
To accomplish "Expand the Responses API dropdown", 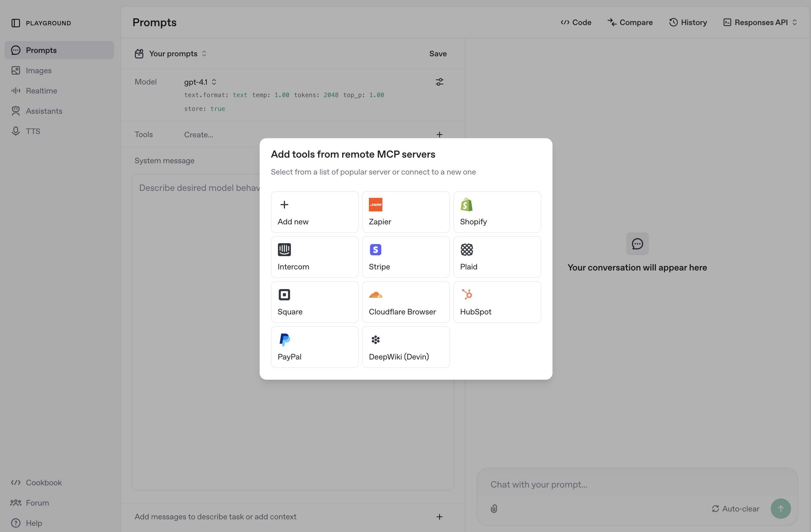I will coord(760,23).
